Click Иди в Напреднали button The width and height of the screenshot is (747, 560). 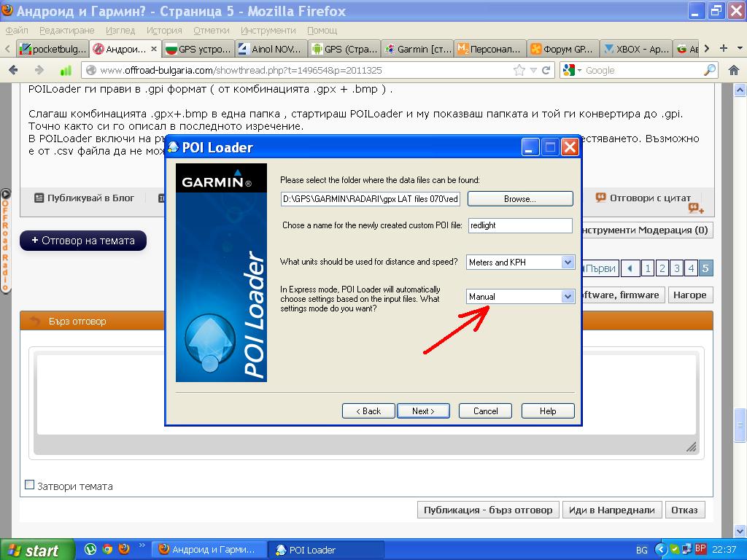(612, 510)
